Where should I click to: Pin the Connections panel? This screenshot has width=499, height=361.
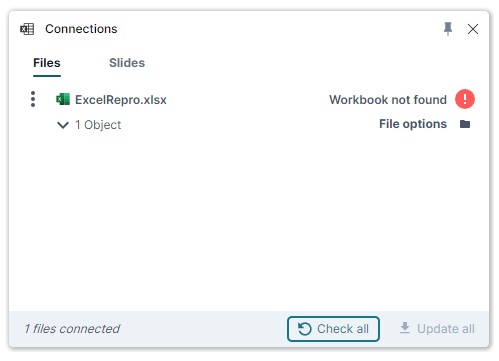[x=448, y=29]
